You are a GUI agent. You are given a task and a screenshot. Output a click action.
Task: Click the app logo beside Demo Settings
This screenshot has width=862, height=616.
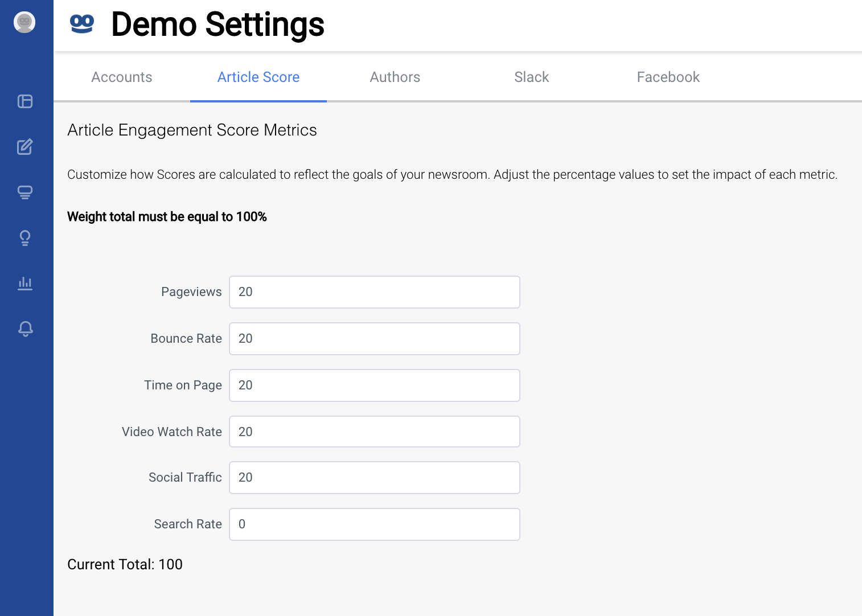point(81,24)
